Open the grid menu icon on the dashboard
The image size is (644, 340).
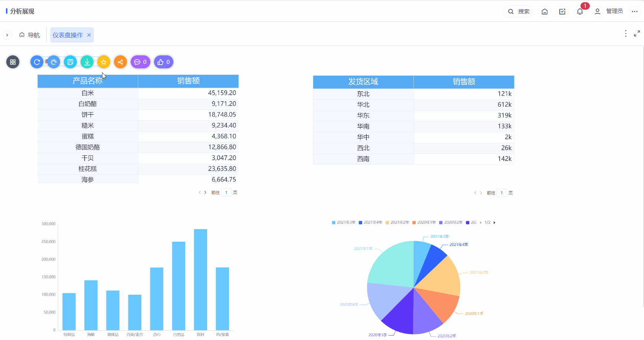13,62
